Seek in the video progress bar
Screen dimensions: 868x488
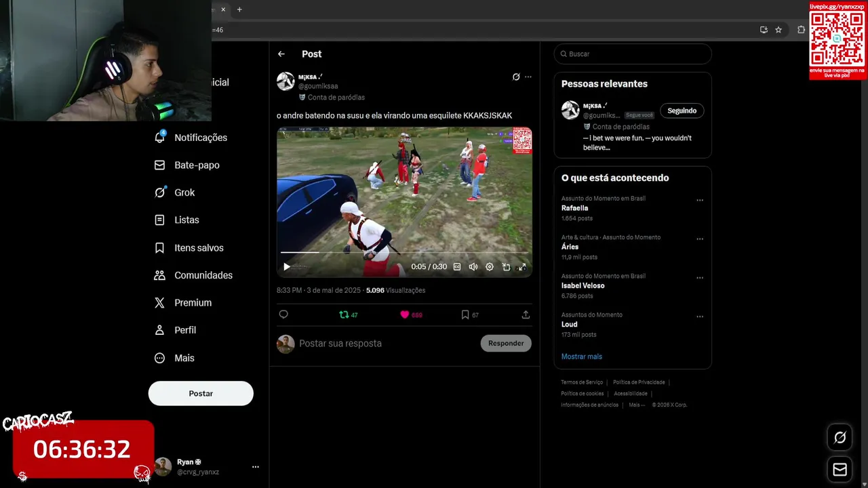pyautogui.click(x=404, y=252)
